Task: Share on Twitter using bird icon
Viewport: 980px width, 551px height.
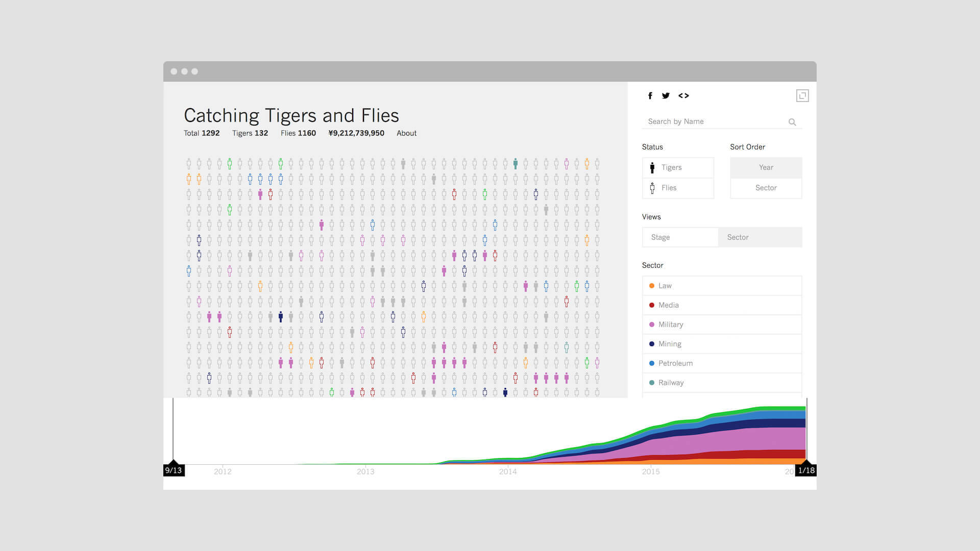Action: (666, 95)
